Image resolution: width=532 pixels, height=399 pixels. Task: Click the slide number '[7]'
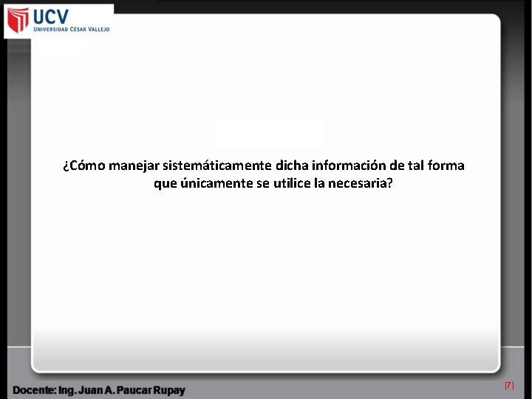(x=509, y=385)
